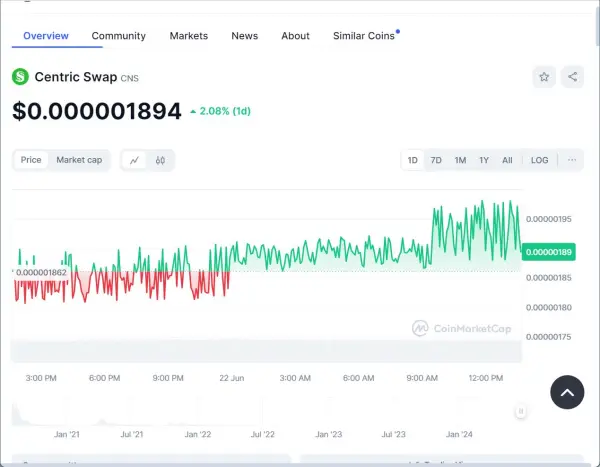The height and width of the screenshot is (467, 600).
Task: Click the Centric Swap green logo
Action: coord(20,77)
